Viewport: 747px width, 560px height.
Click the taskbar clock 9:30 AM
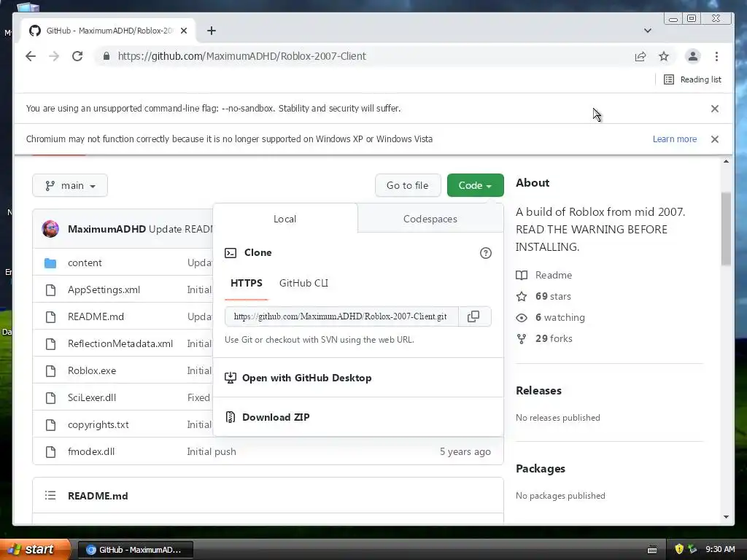720,549
